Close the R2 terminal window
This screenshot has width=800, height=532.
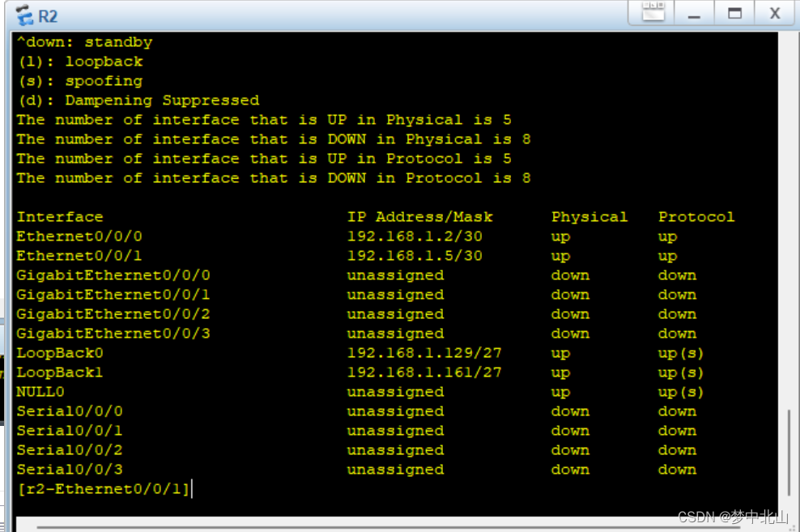pyautogui.click(x=774, y=12)
